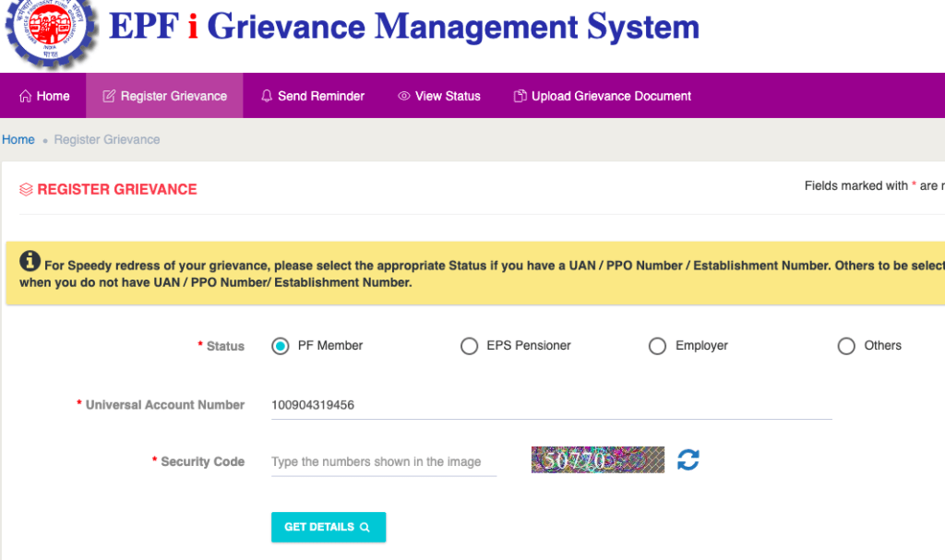Image resolution: width=945 pixels, height=560 pixels.
Task: Open Upload Grievance Document menu item
Action: pos(602,96)
